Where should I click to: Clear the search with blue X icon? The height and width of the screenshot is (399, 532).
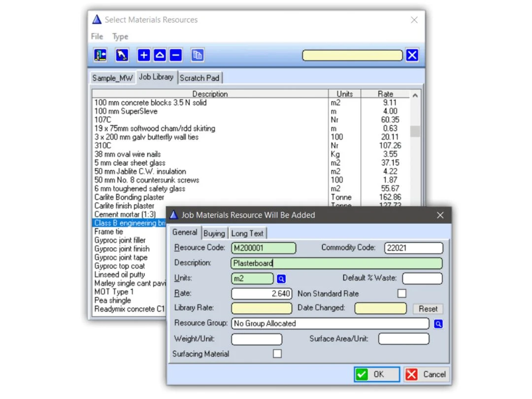tap(412, 55)
